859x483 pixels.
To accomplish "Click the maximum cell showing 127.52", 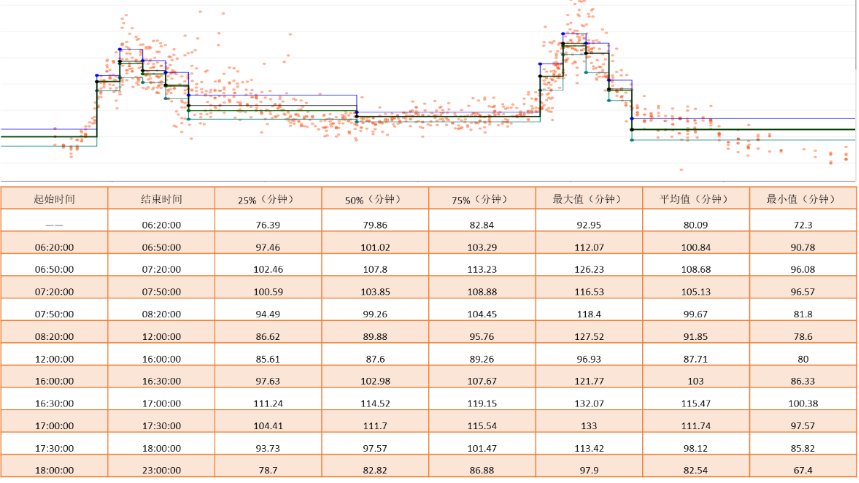I will click(x=589, y=336).
